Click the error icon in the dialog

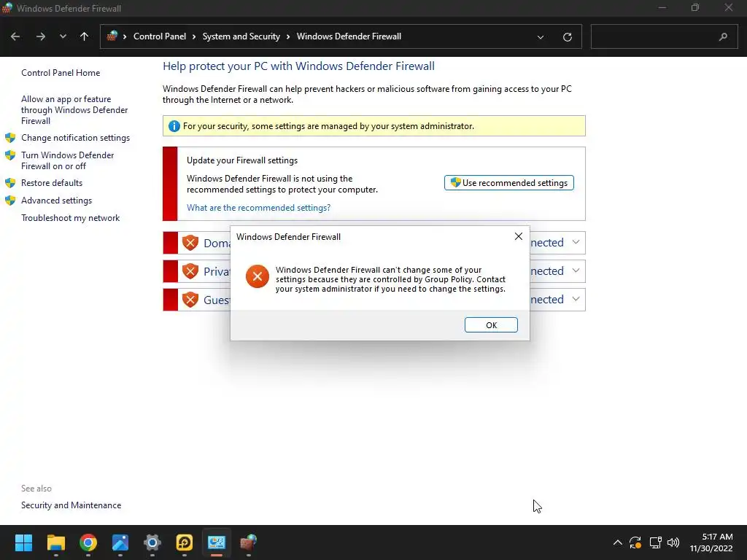click(x=258, y=276)
